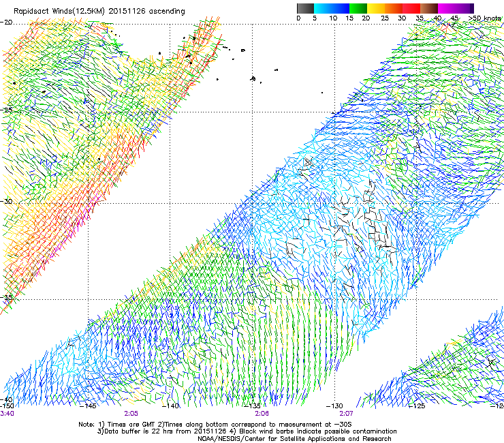Click the purple 2:05 pass time label

pos(131,414)
